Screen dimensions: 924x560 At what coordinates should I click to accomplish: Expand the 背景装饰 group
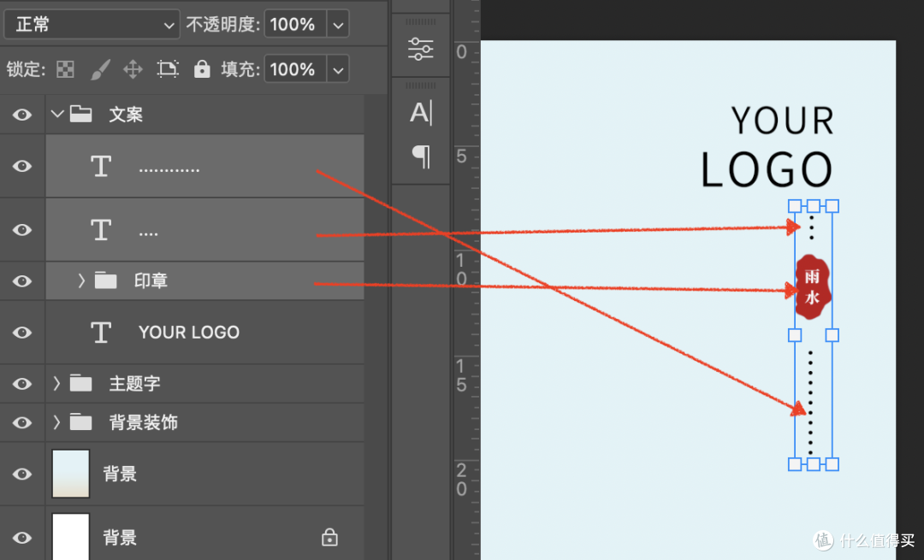(56, 423)
